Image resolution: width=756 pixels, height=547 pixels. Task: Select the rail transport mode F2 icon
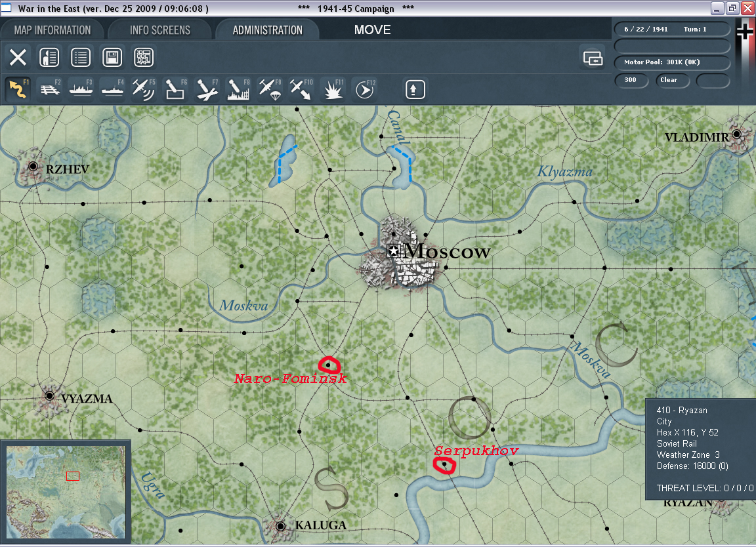[x=50, y=89]
